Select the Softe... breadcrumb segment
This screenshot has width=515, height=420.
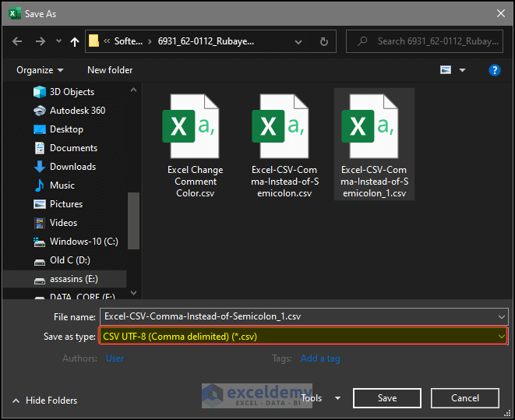coord(129,41)
